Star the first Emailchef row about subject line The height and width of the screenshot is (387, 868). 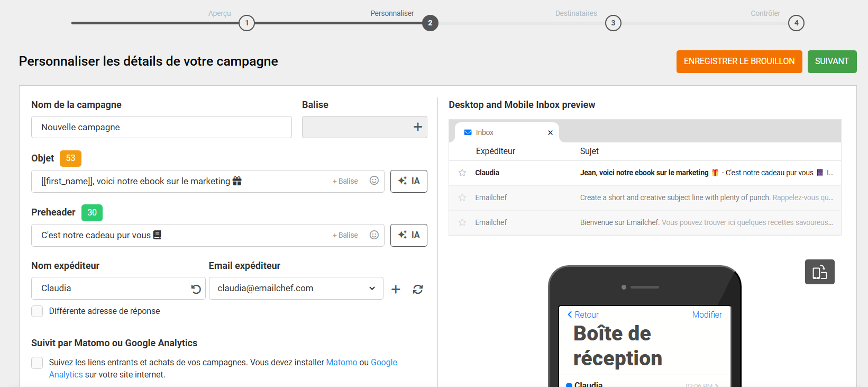[x=462, y=197]
